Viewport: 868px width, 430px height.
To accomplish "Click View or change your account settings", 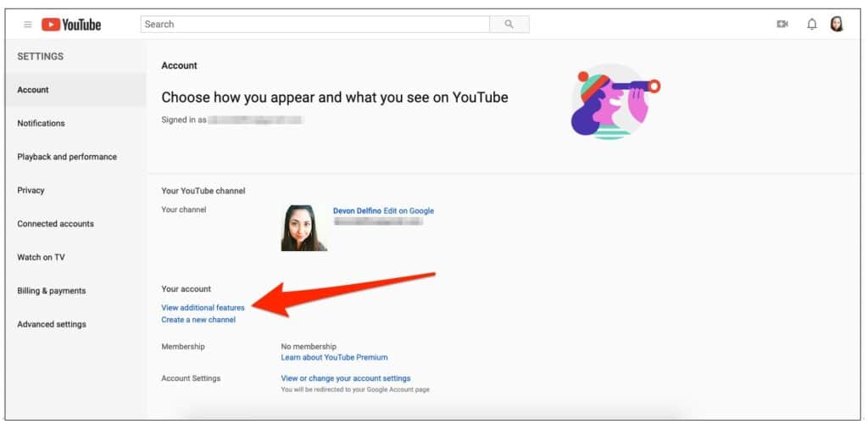I will pos(346,378).
